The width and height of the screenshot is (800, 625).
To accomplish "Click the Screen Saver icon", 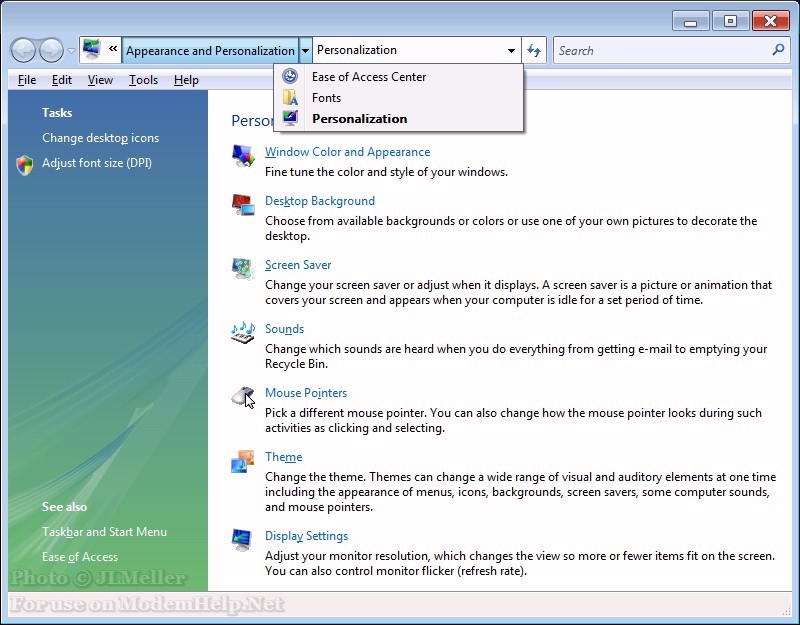I will click(x=243, y=268).
